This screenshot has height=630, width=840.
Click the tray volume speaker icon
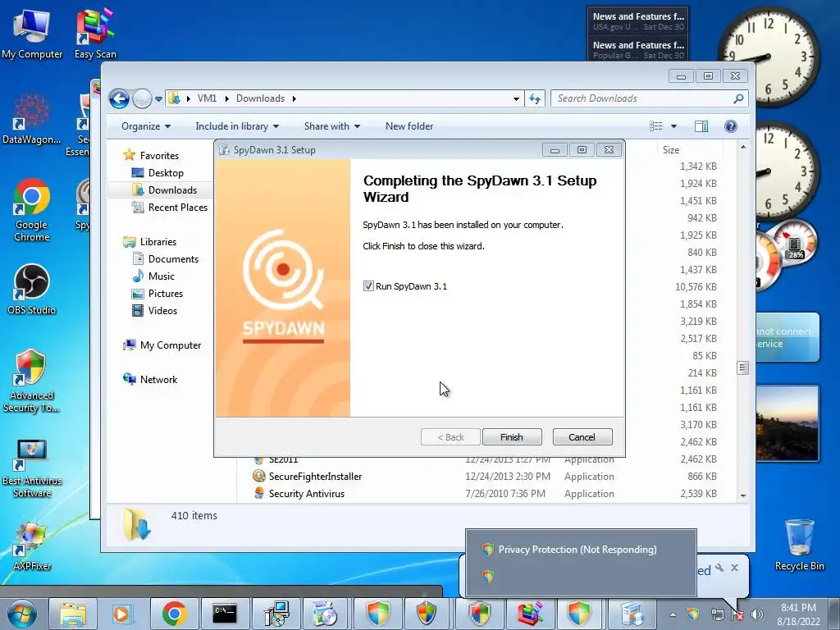(757, 614)
